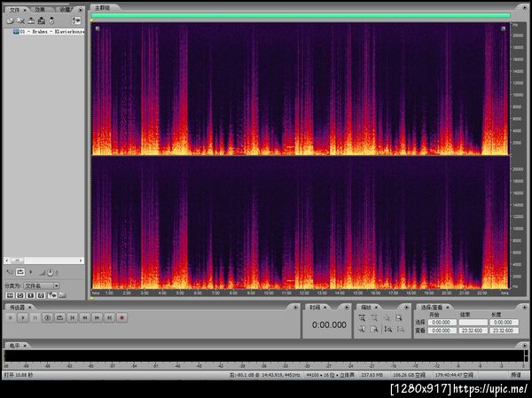The width and height of the screenshot is (532, 398).
Task: Click Zoom In Horizontally in 缩放 panel
Action: tap(362, 318)
